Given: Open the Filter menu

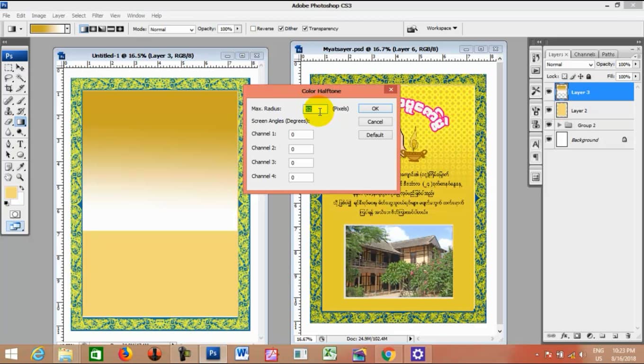Looking at the screenshot, I should (98, 16).
